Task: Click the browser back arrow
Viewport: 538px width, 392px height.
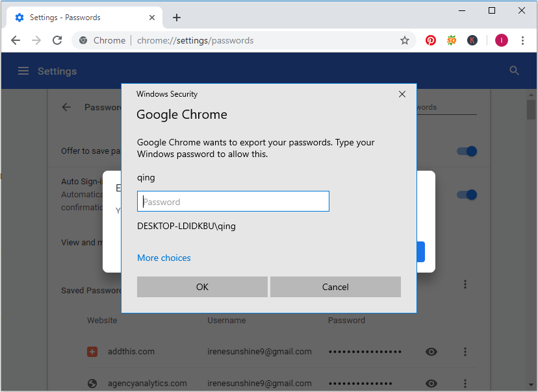Action: coord(16,40)
